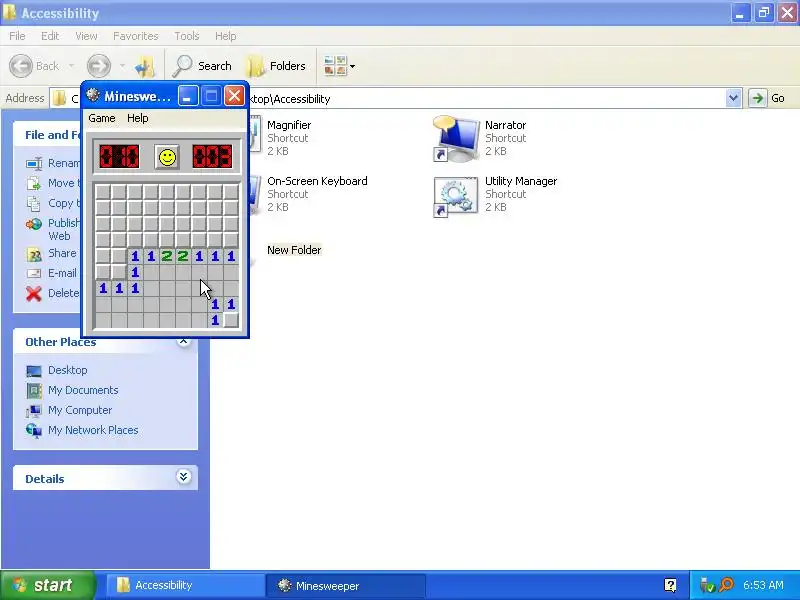Open the Edit menu in Explorer
This screenshot has height=600, width=800.
(x=50, y=36)
